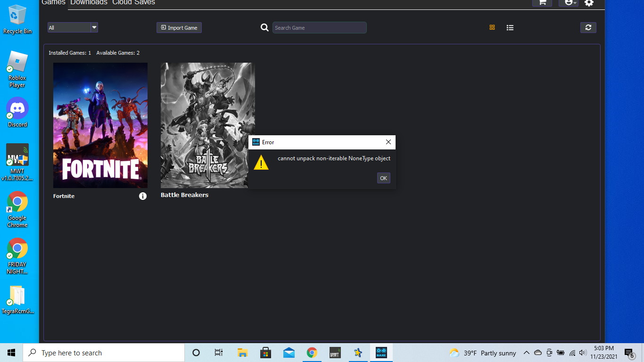Open the store cart icon
644x362 pixels.
[542, 2]
